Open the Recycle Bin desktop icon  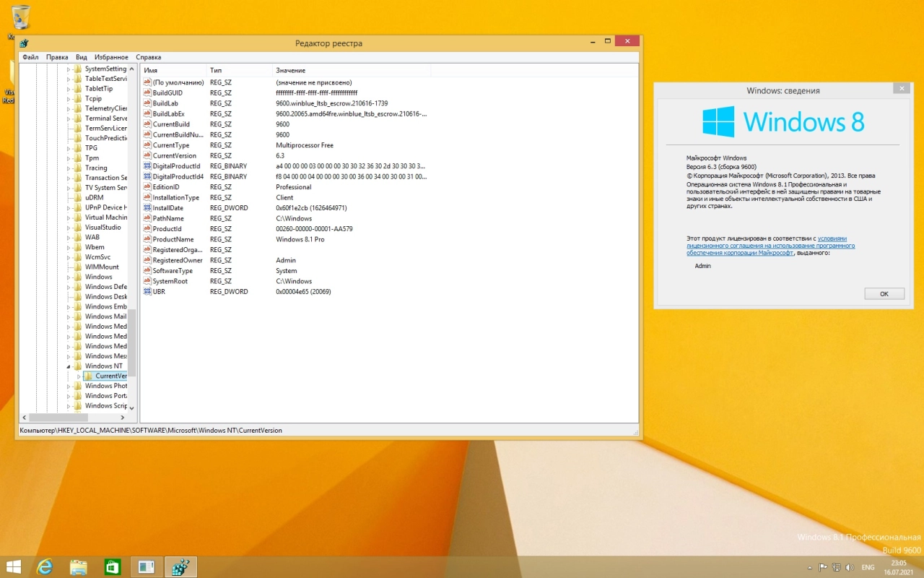coord(21,17)
